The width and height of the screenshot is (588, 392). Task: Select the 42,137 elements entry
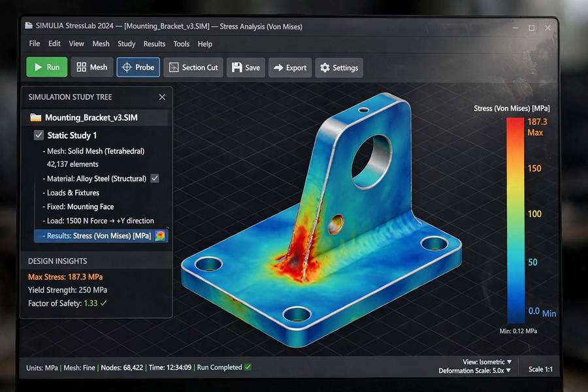(x=73, y=164)
